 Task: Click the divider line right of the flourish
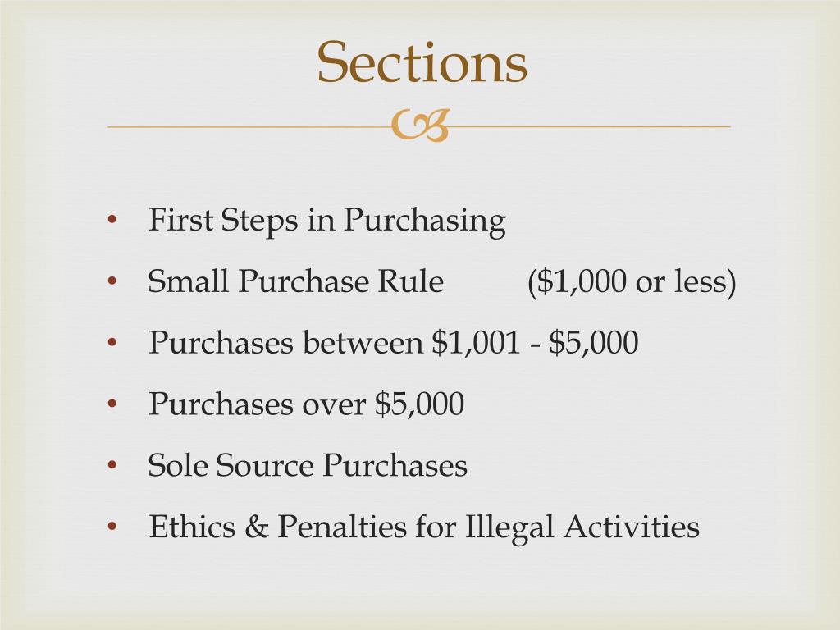[x=590, y=127]
